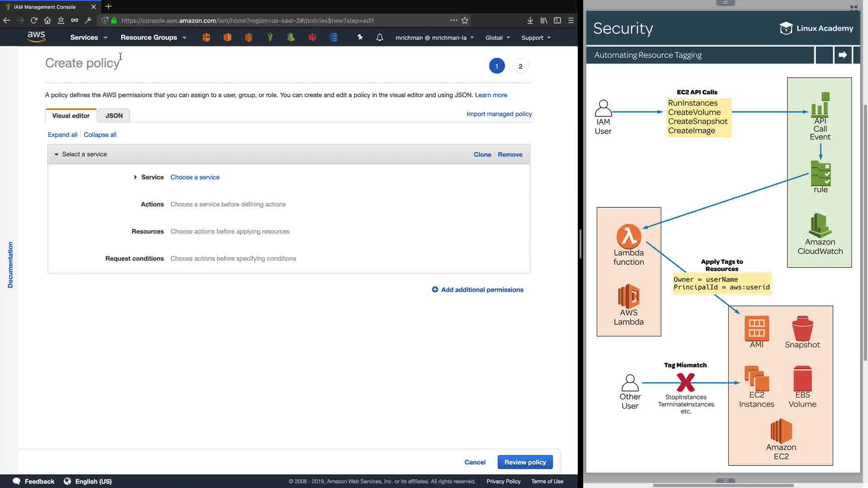
Task: Bookmark this page with the star icon
Action: 465,20
